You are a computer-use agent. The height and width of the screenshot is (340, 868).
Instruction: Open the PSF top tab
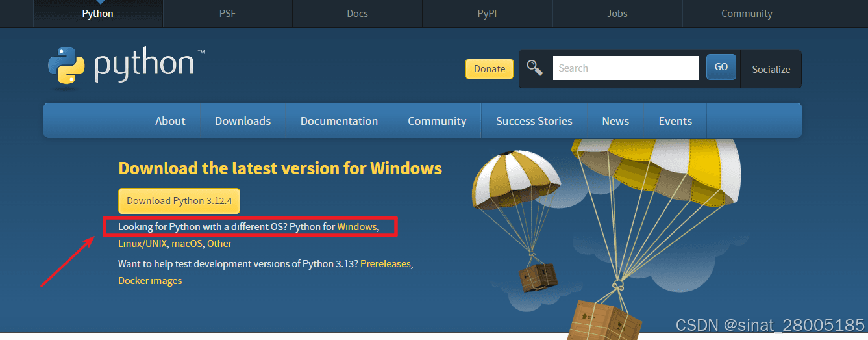click(x=228, y=13)
